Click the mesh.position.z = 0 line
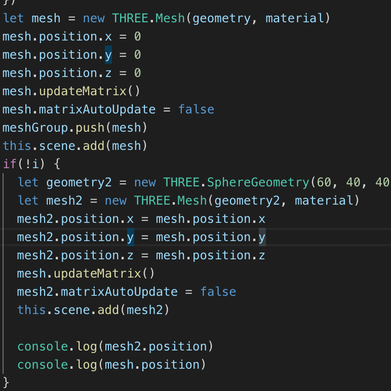391x391 pixels. click(72, 73)
